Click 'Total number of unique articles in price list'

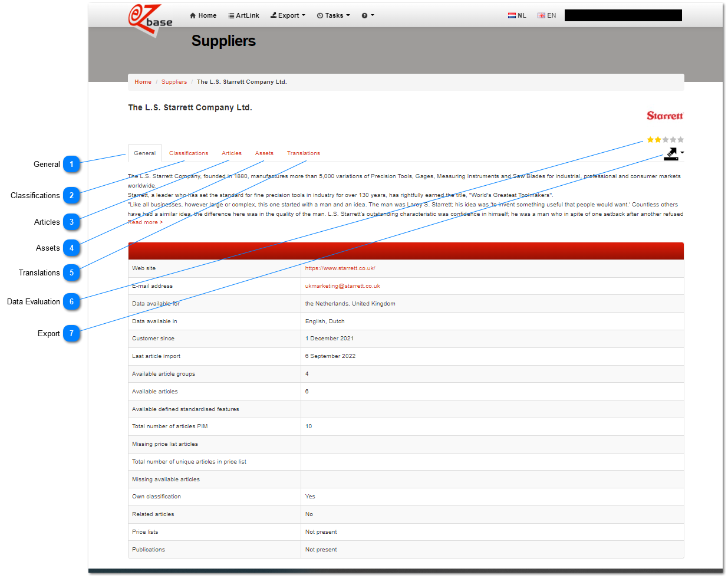coord(189,462)
